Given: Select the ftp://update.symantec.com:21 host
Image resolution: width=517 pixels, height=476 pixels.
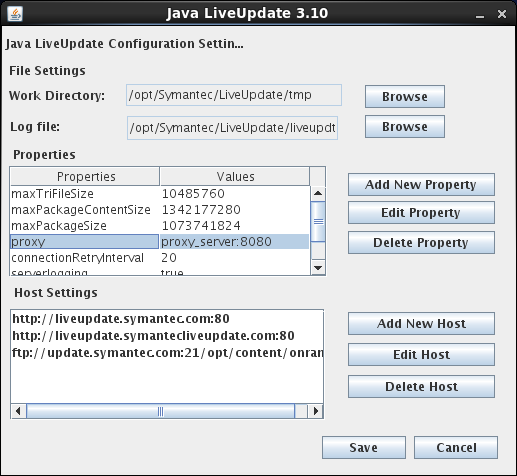Looking at the screenshot, I should pyautogui.click(x=167, y=353).
